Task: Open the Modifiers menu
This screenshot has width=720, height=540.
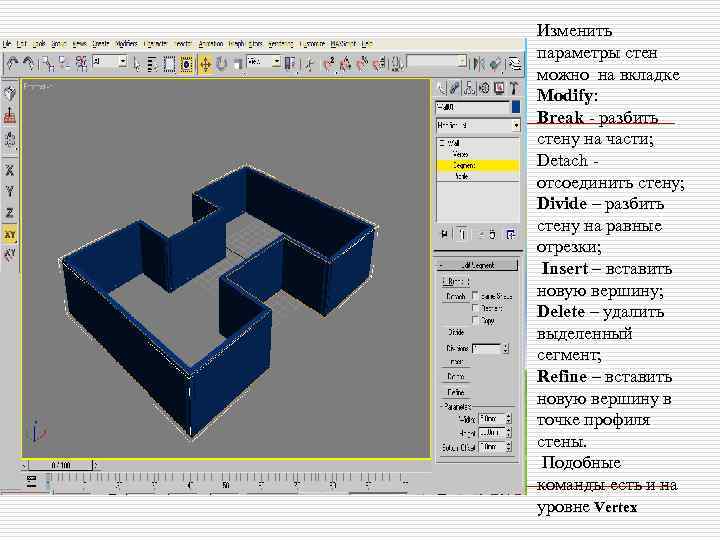Action: pyautogui.click(x=126, y=44)
